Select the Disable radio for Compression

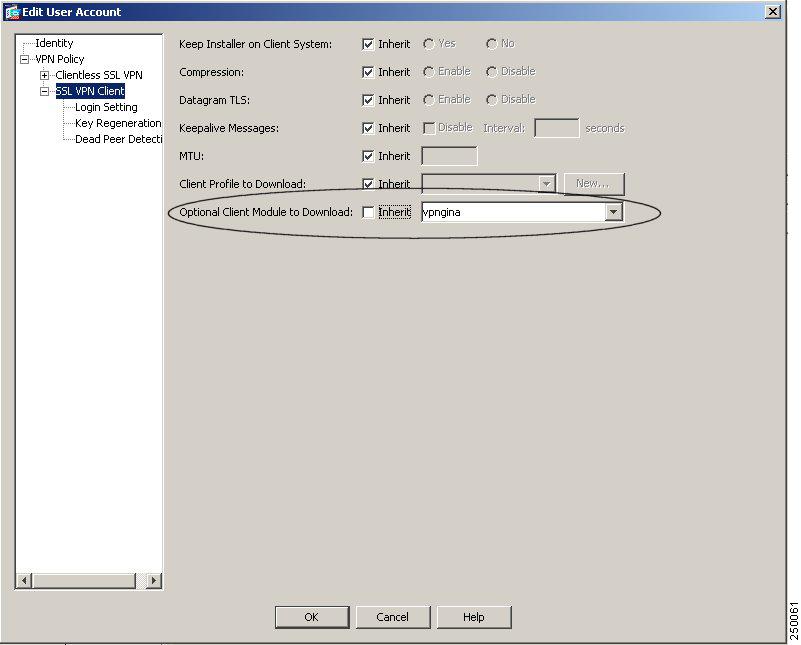click(x=491, y=72)
